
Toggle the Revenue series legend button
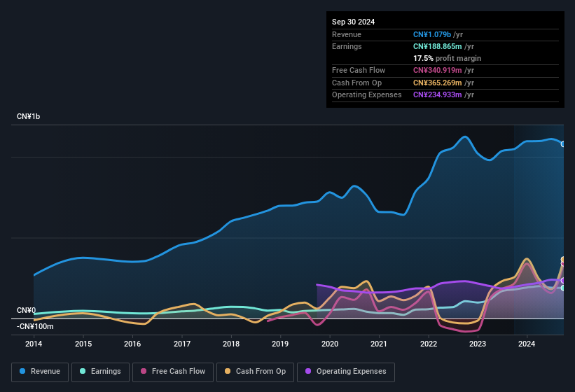coord(40,372)
